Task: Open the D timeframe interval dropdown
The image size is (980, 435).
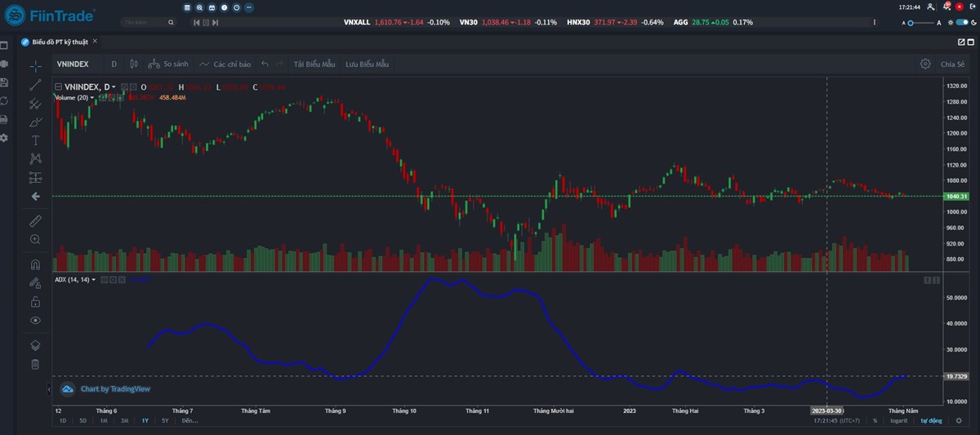Action: tap(114, 64)
